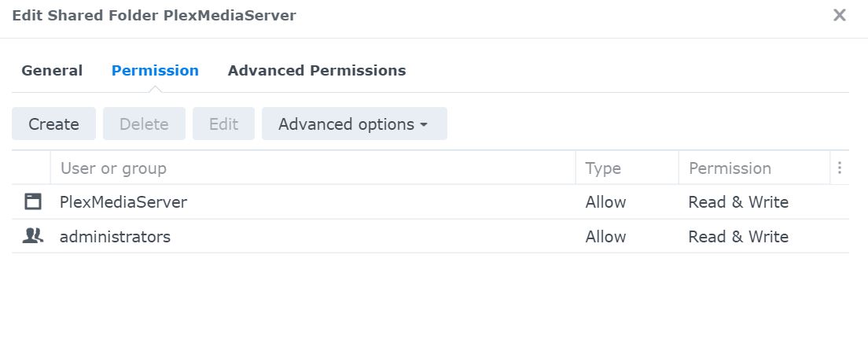Expand the Advanced options dropdown
Image resolution: width=868 pixels, height=347 pixels.
[x=354, y=124]
